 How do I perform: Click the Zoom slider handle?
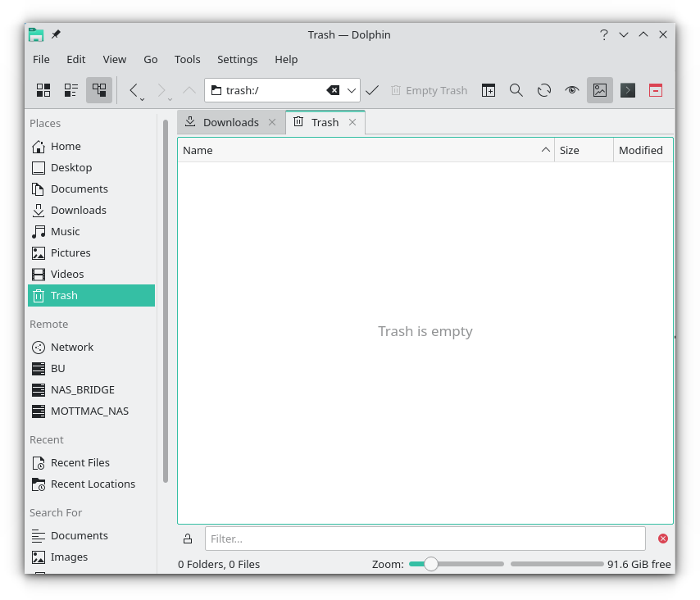pyautogui.click(x=431, y=564)
